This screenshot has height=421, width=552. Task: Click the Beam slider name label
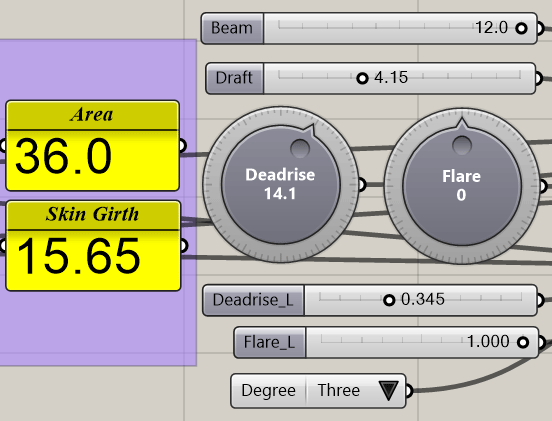(x=232, y=28)
